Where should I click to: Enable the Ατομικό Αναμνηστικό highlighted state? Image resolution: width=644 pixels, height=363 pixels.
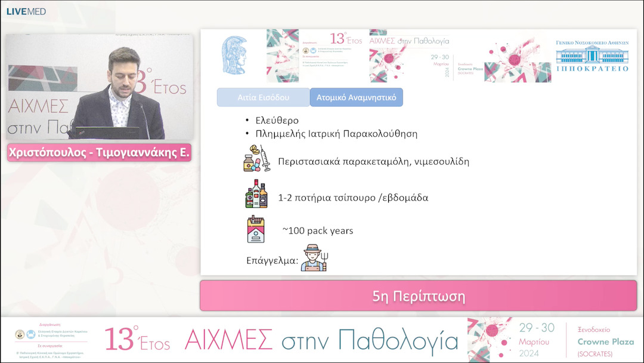click(356, 97)
